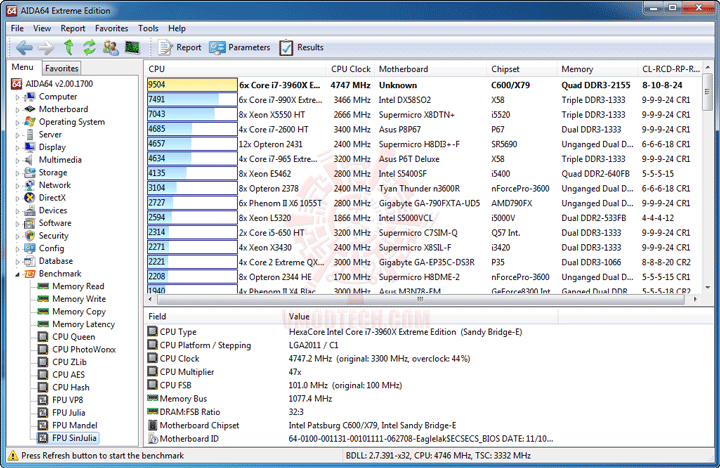Select CPU ZLib benchmark
This screenshot has height=468, width=720.
coord(69,362)
